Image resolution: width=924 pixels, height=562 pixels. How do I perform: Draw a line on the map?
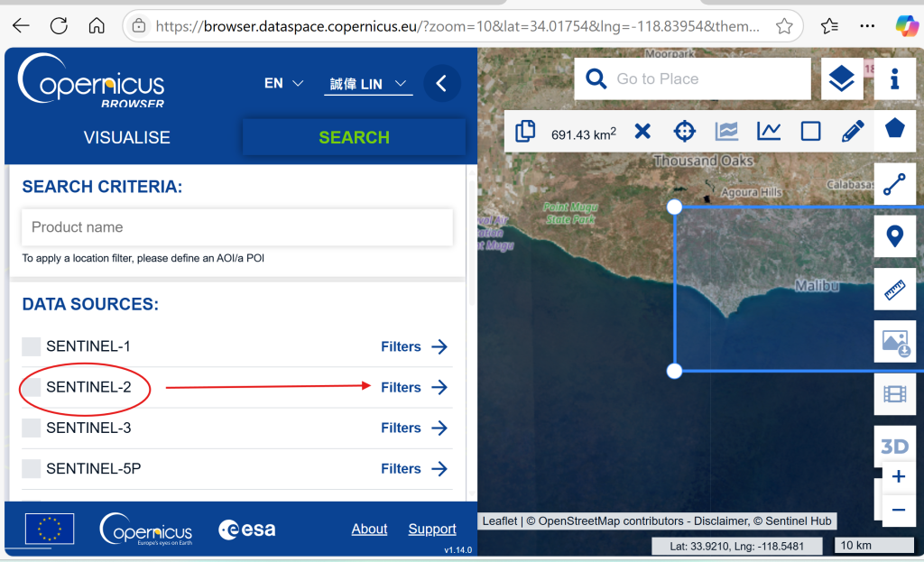[x=894, y=184]
